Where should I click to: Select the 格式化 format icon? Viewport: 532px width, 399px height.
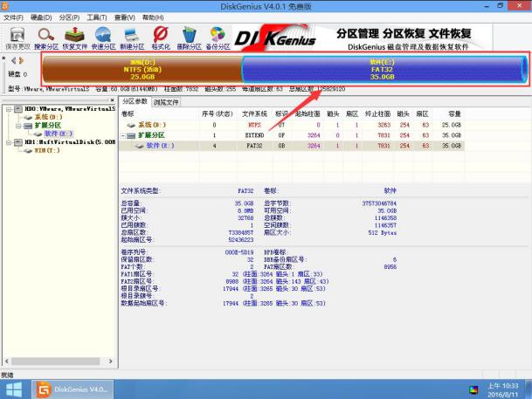(x=161, y=38)
